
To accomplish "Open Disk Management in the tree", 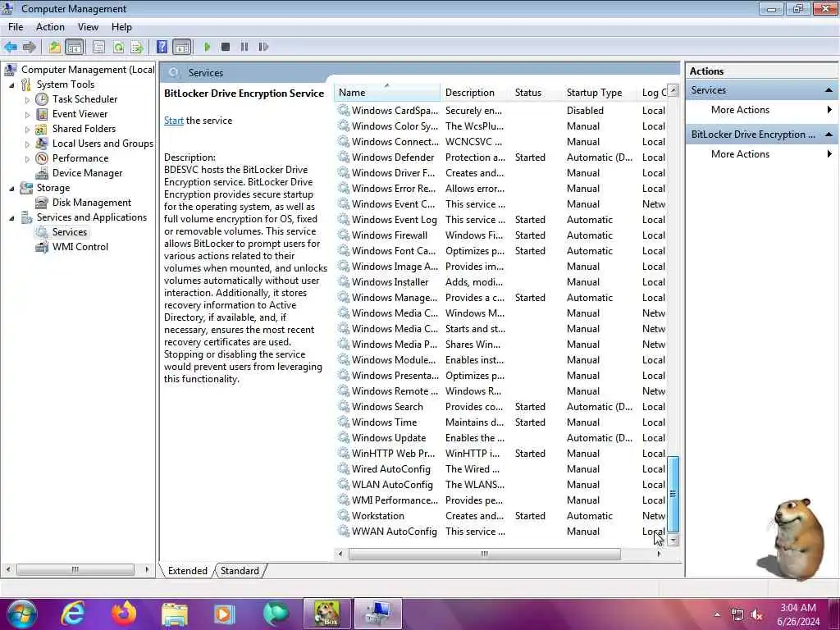I will [x=92, y=203].
